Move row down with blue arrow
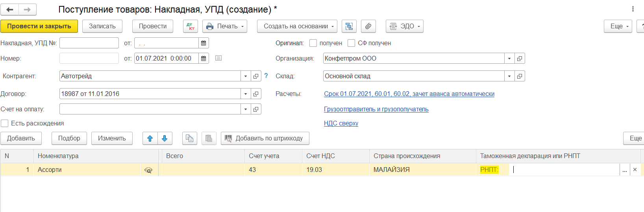The width and height of the screenshot is (644, 212). [x=165, y=138]
